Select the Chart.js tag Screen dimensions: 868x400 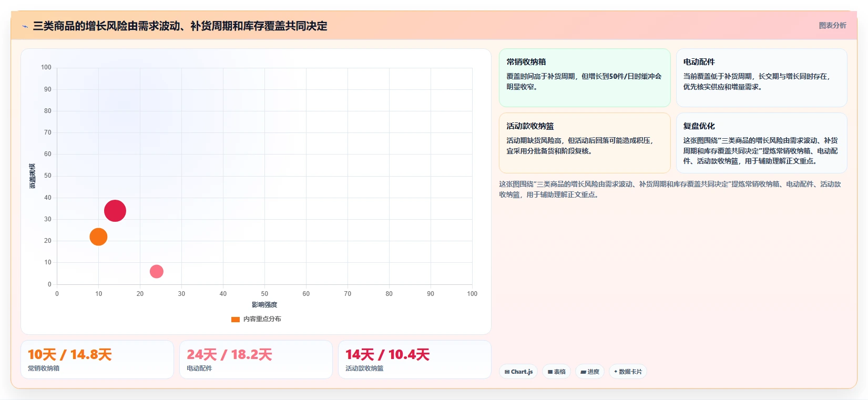pyautogui.click(x=518, y=372)
